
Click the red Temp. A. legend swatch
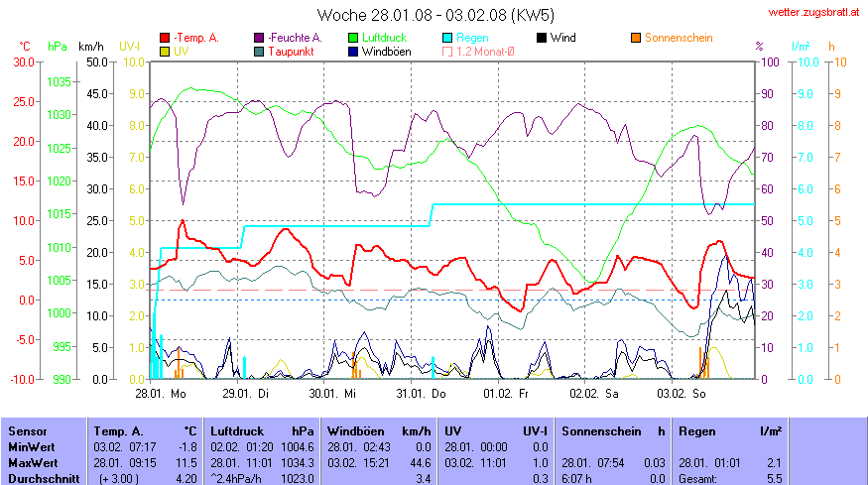(165, 38)
